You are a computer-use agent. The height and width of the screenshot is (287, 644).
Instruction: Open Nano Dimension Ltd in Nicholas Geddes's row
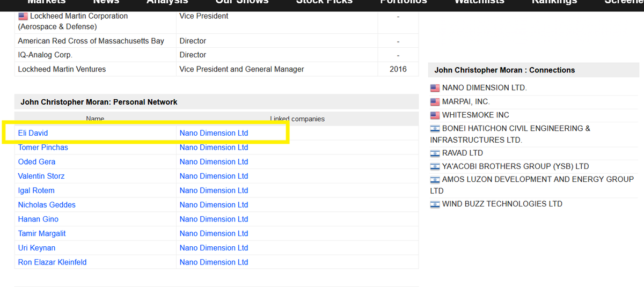coord(214,205)
